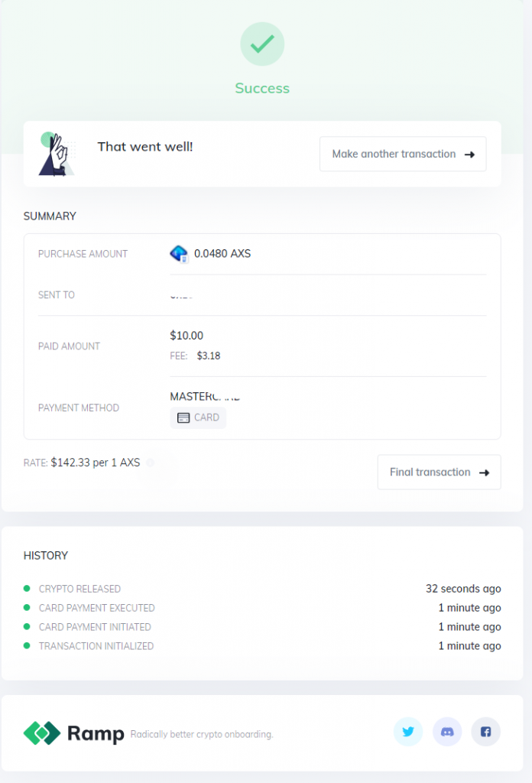Click the green Ramp diamond logo

point(42,733)
